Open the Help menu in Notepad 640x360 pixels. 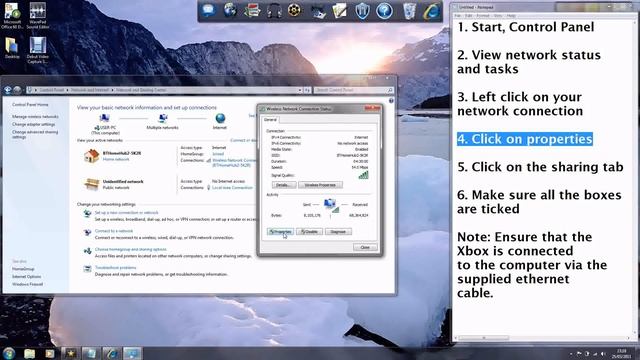click(511, 16)
